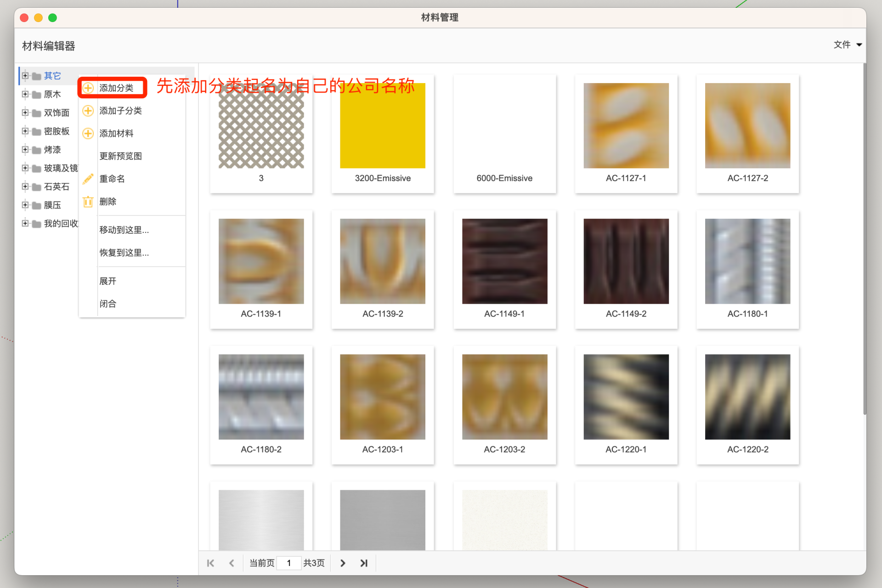Choose 添加分类 from context menu

132,88
